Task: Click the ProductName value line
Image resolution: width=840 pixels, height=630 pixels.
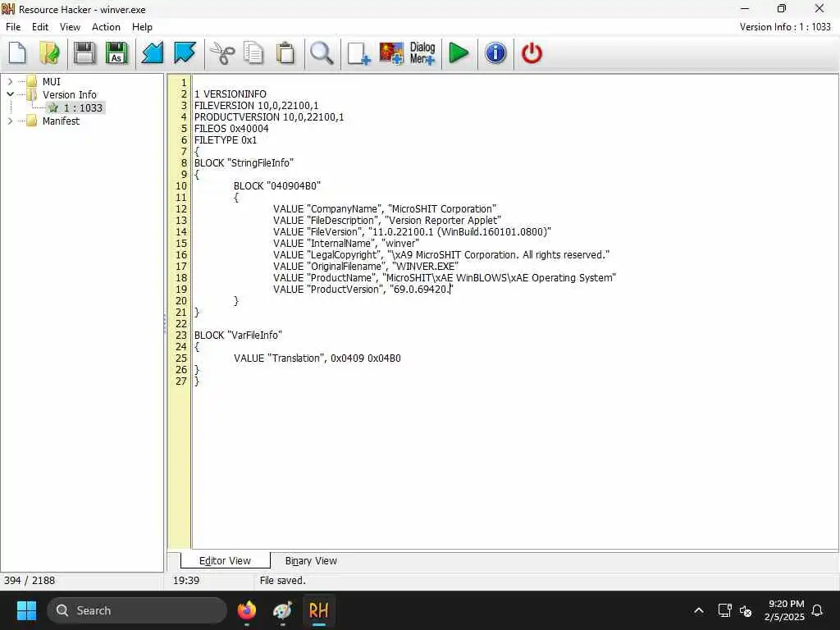Action: 445,278
